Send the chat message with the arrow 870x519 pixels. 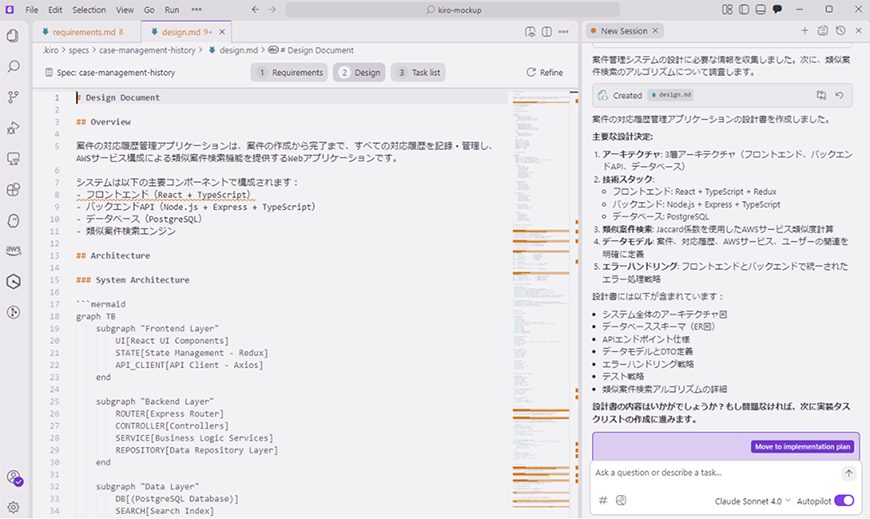[848, 473]
